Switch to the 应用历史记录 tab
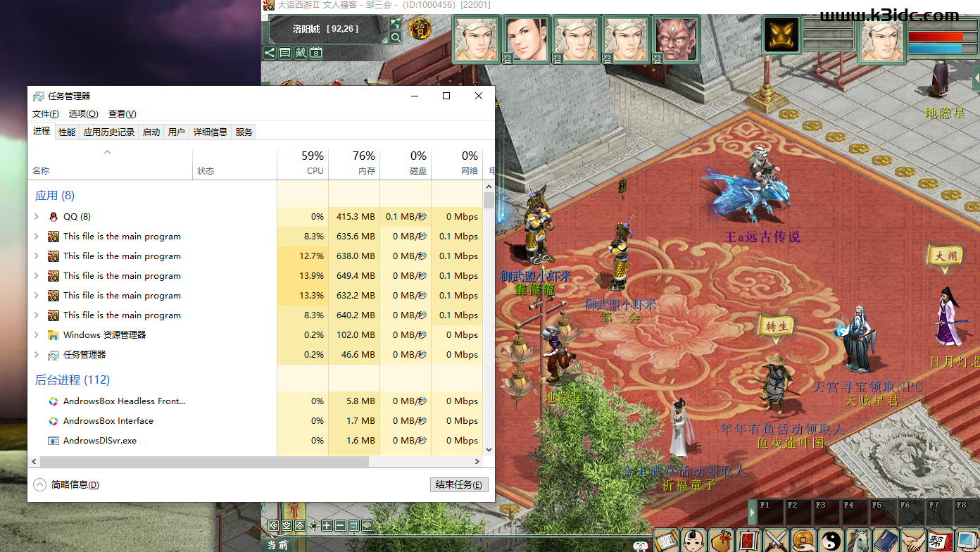 (x=109, y=132)
